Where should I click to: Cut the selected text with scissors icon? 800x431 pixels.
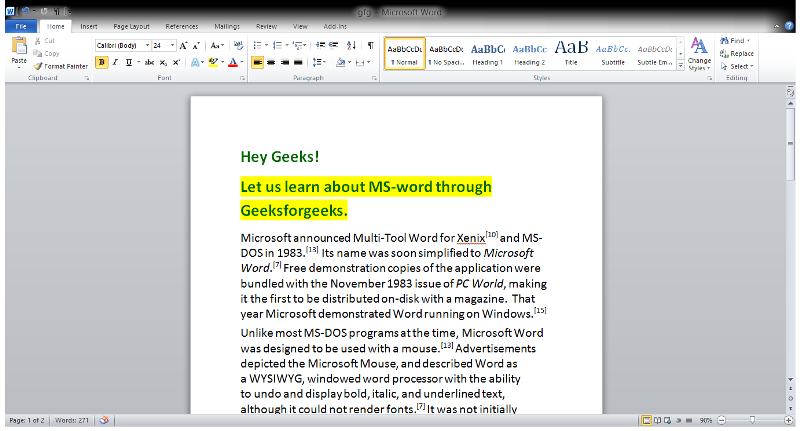pos(38,40)
